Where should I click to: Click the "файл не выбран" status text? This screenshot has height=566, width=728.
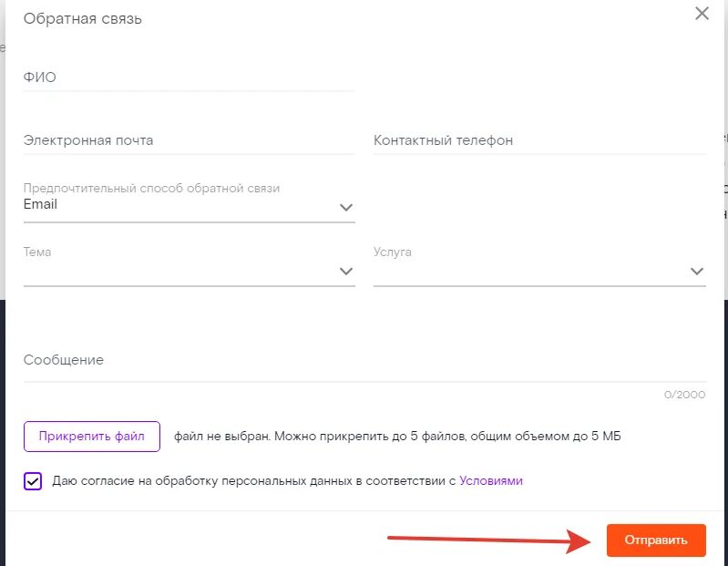[x=221, y=437]
